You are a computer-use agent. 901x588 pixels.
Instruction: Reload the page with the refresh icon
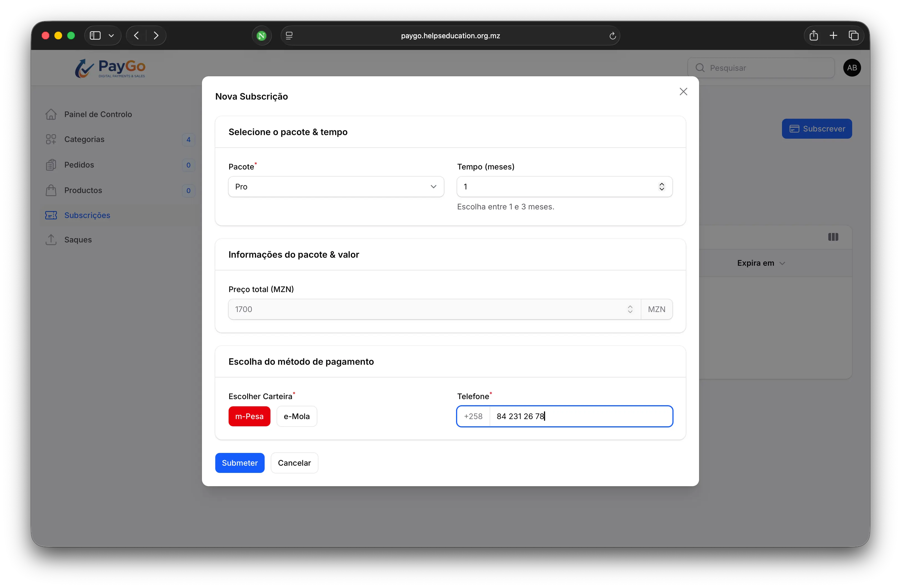point(612,36)
